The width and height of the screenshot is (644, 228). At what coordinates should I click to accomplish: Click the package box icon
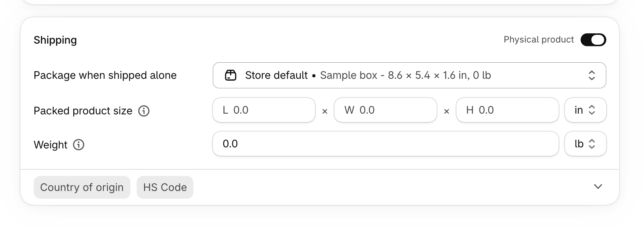[x=230, y=75]
